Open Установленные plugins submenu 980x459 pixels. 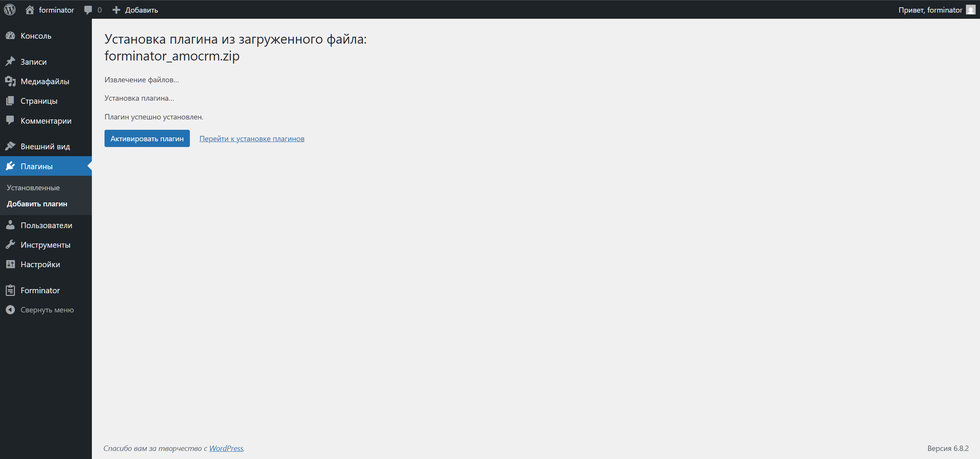pos(33,188)
